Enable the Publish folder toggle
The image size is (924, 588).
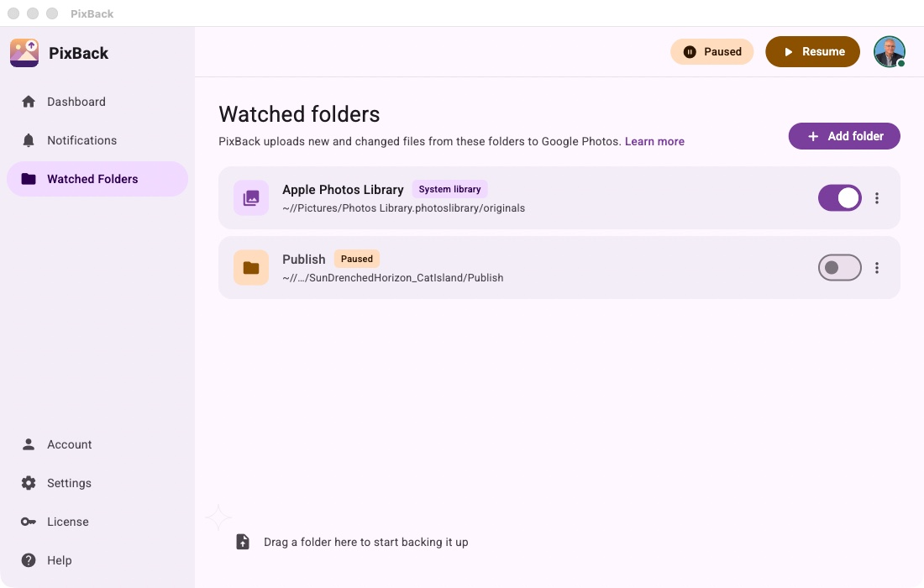[x=840, y=267]
